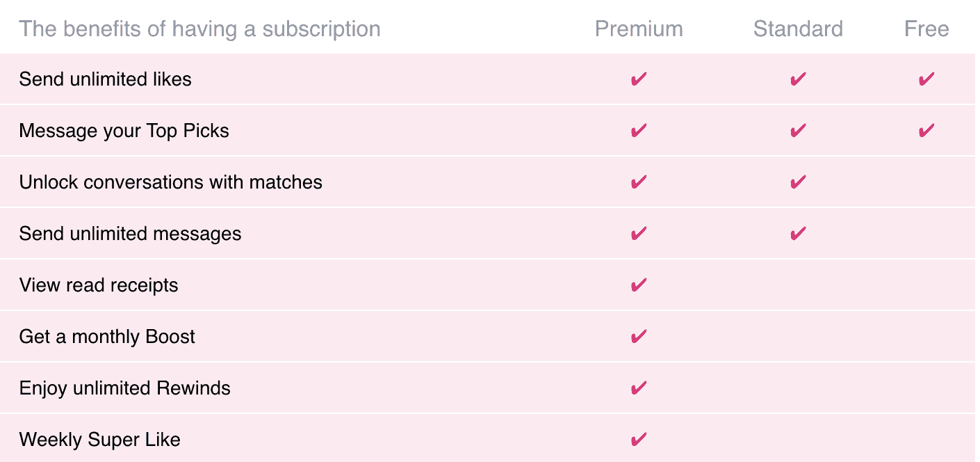Click the 'Enjoy unlimited Rewinds' row label
The height and width of the screenshot is (462, 980).
(125, 388)
